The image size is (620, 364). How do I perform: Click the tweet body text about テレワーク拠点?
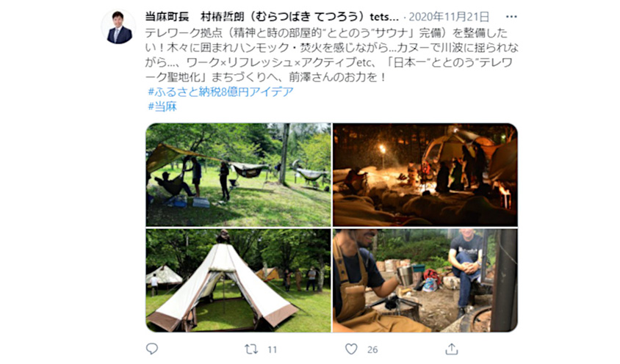tap(331, 54)
